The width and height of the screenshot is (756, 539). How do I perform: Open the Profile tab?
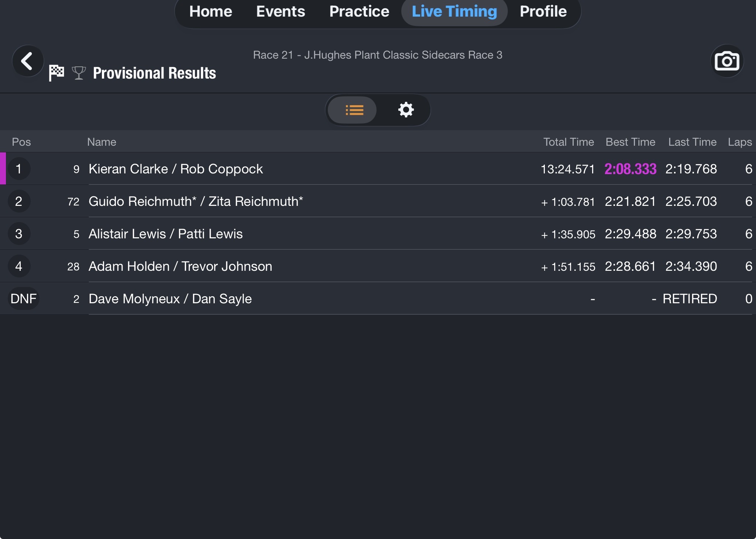543,11
